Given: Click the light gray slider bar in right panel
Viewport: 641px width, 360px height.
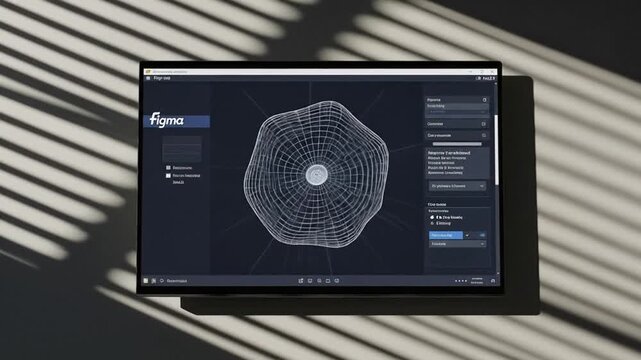Looking at the screenshot, I should pos(457,144).
